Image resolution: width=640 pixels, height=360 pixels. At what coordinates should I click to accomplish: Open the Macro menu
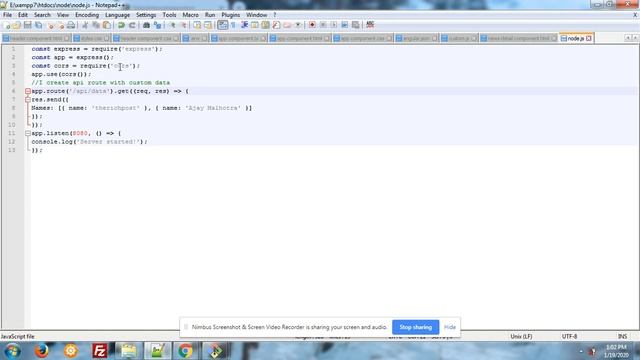click(x=190, y=15)
